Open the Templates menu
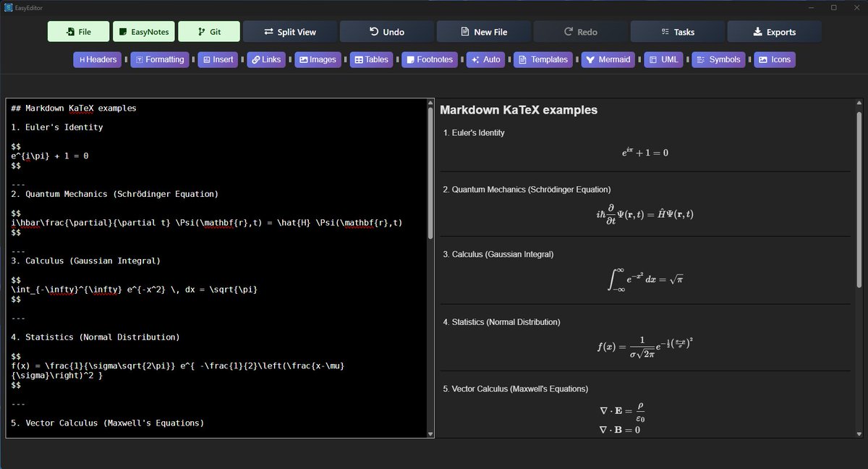Viewport: 868px width, 469px height. [x=543, y=59]
